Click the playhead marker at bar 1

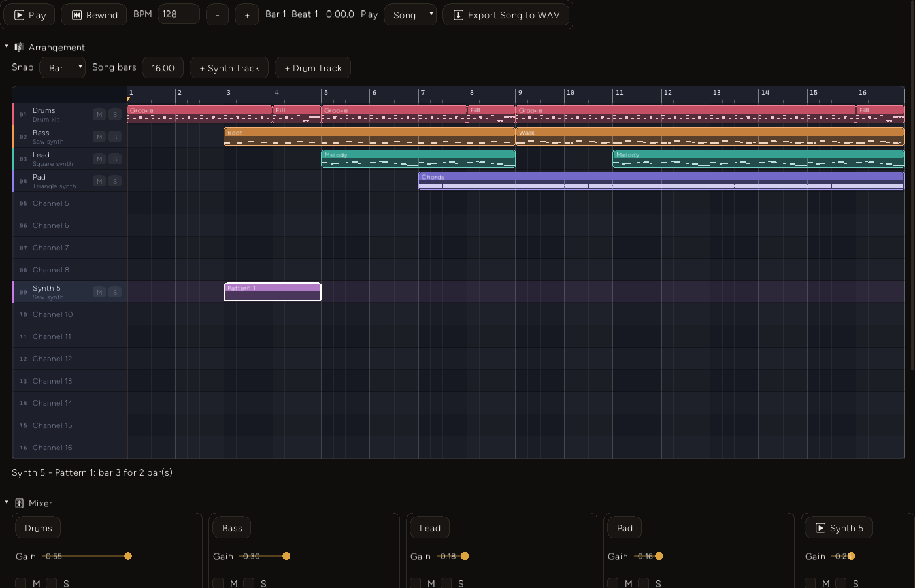tap(128, 99)
